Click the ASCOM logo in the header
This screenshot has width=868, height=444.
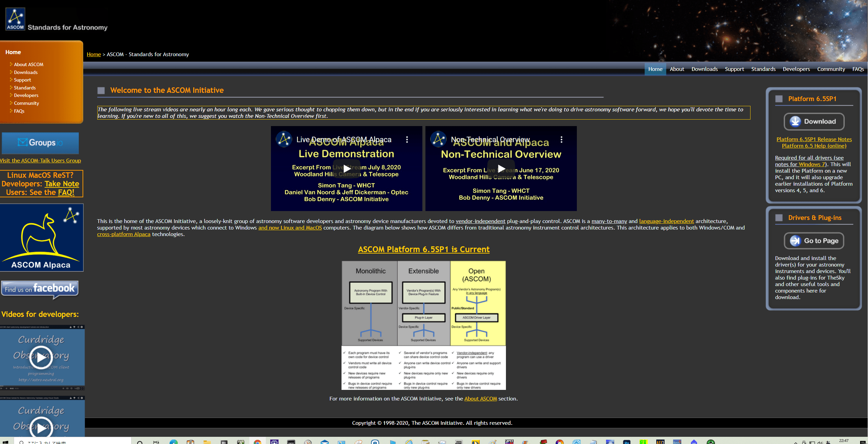15,19
